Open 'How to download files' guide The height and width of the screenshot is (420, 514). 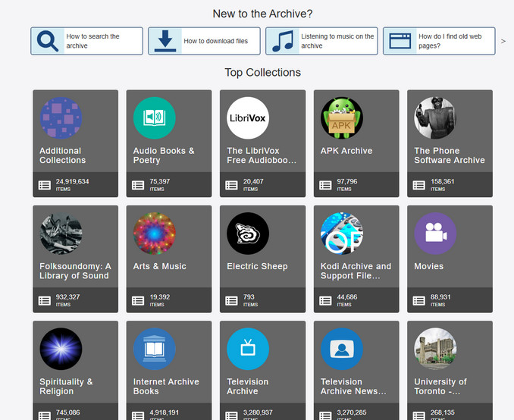204,41
